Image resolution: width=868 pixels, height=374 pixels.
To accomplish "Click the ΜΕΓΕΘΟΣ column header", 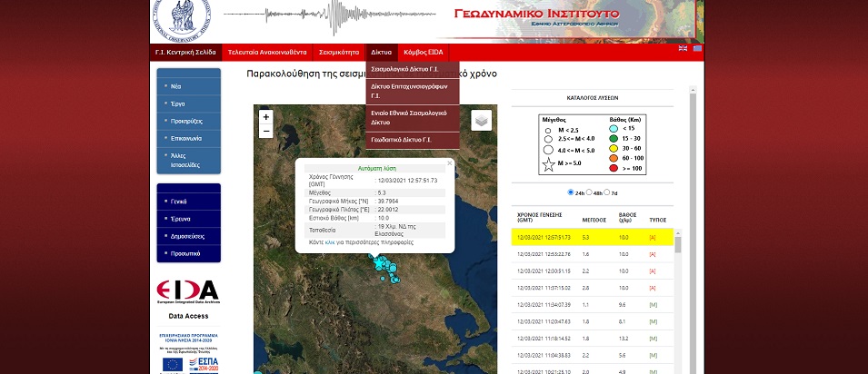I will (x=594, y=221).
